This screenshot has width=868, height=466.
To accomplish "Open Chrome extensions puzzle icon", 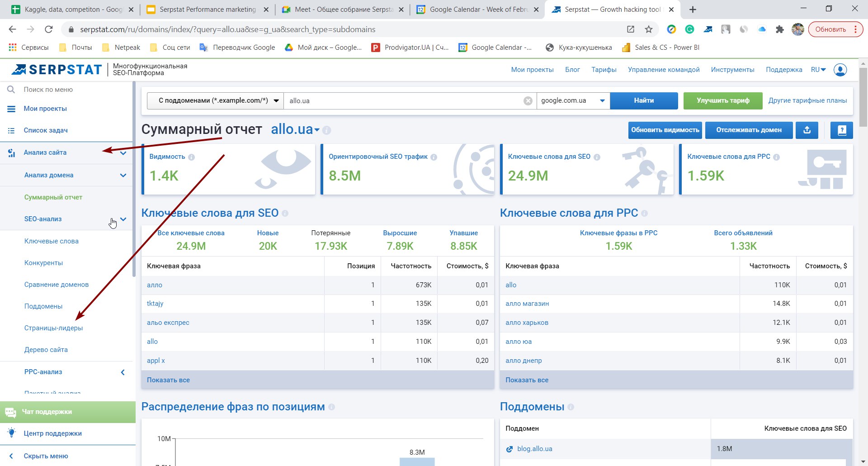I will pyautogui.click(x=779, y=29).
